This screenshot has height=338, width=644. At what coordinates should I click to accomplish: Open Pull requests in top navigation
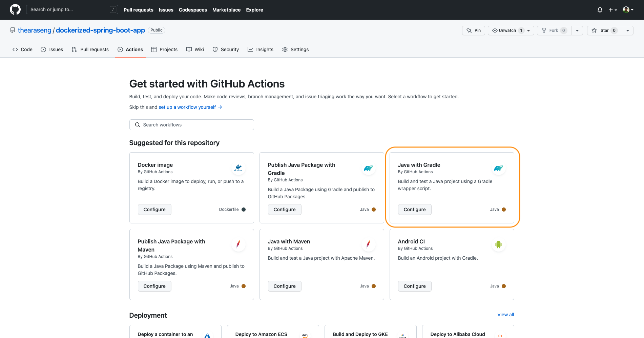point(138,10)
